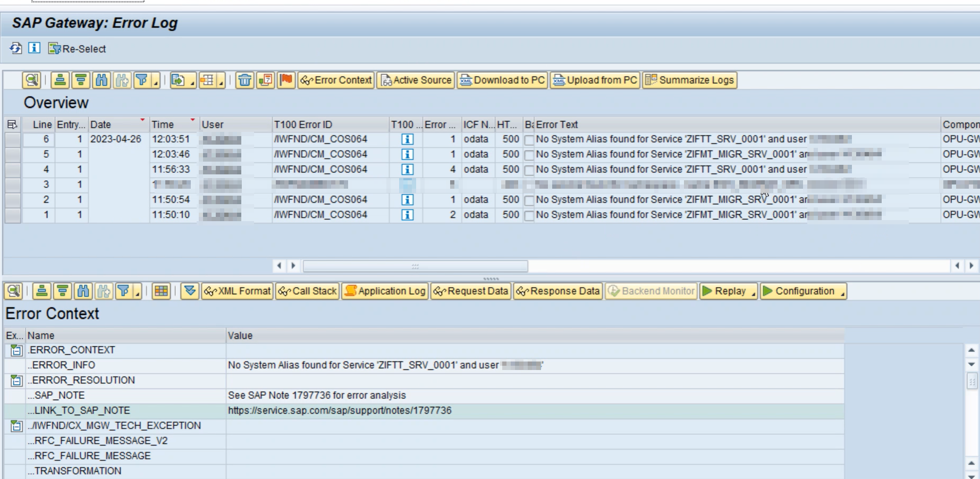Click the refresh icon next to Re-Select
This screenshot has width=980, height=479.
(15, 48)
